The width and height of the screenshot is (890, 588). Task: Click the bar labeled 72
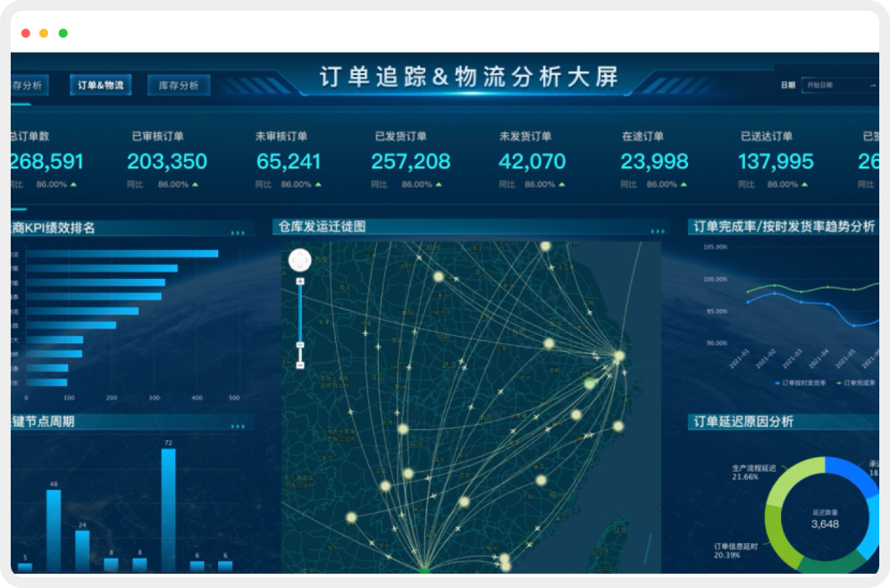(x=168, y=509)
